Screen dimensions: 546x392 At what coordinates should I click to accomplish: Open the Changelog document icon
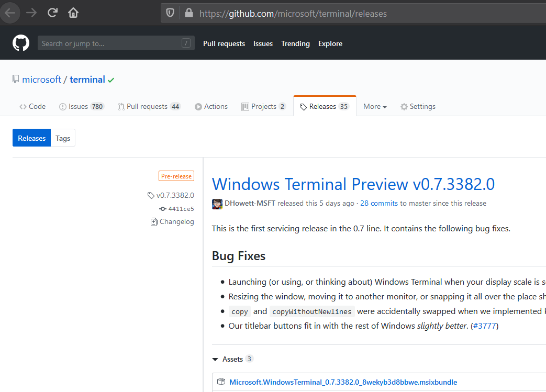[153, 221]
